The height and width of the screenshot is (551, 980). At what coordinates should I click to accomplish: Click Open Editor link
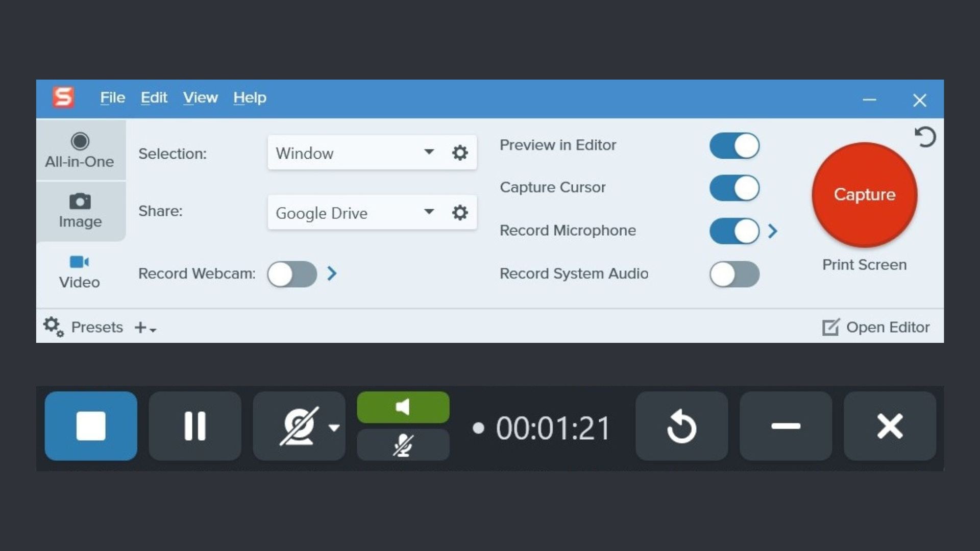[876, 327]
